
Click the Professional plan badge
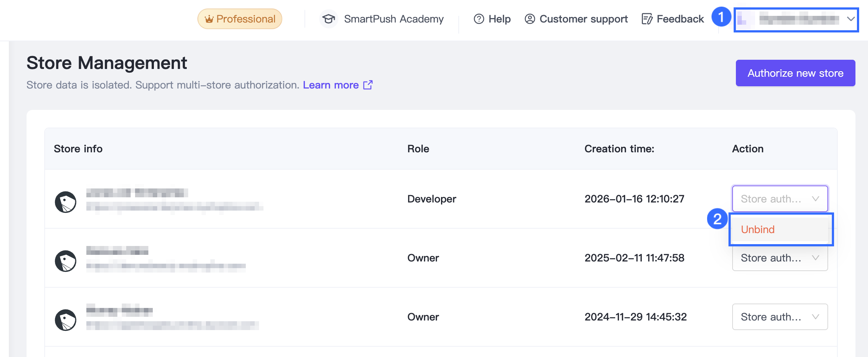(x=240, y=19)
